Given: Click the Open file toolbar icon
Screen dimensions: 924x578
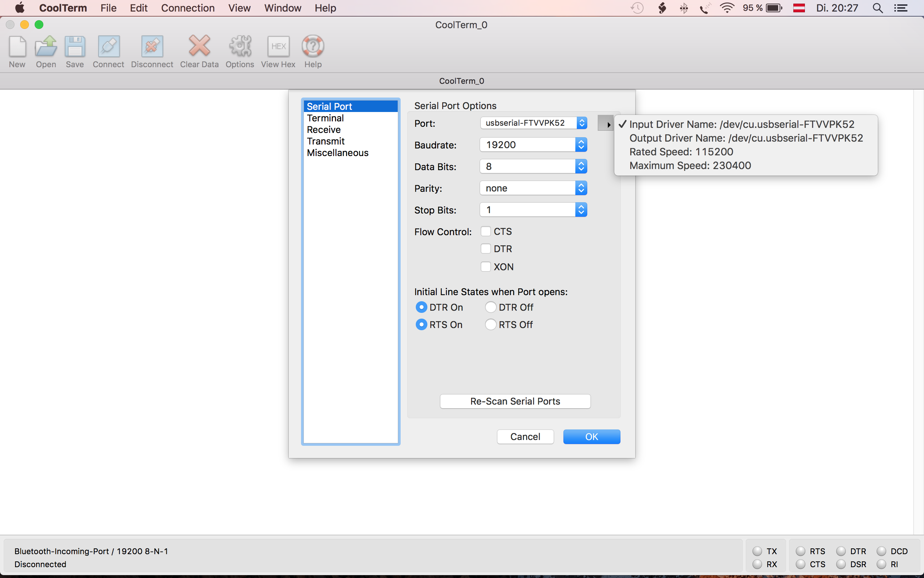Looking at the screenshot, I should click(x=46, y=47).
